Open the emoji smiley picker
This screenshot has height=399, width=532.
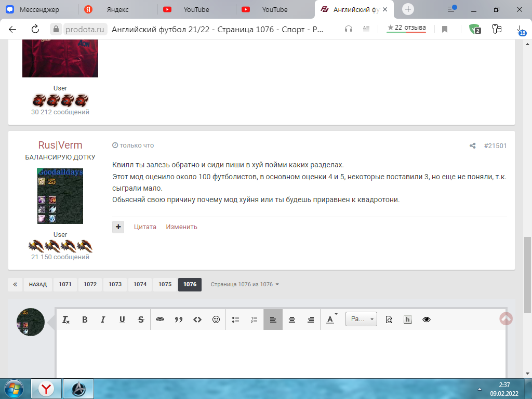pyautogui.click(x=216, y=320)
